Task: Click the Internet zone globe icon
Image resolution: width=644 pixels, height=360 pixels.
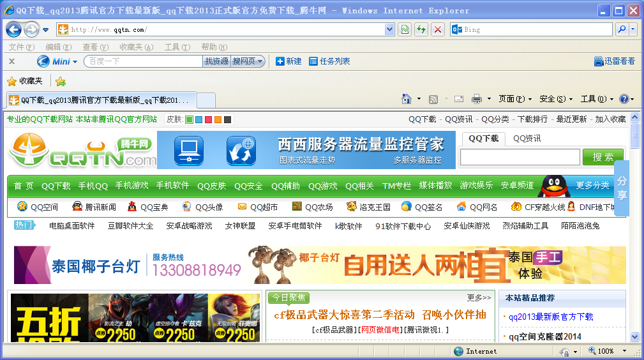Action: coord(459,351)
